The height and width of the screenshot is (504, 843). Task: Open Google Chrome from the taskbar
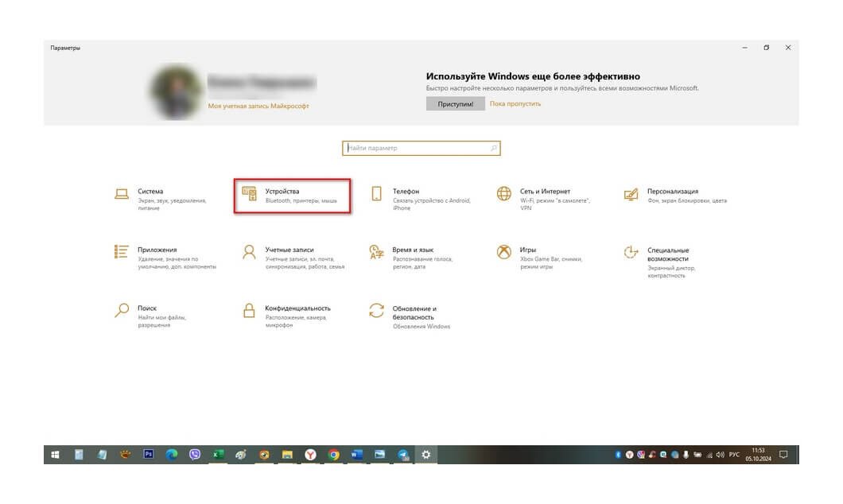tap(333, 455)
